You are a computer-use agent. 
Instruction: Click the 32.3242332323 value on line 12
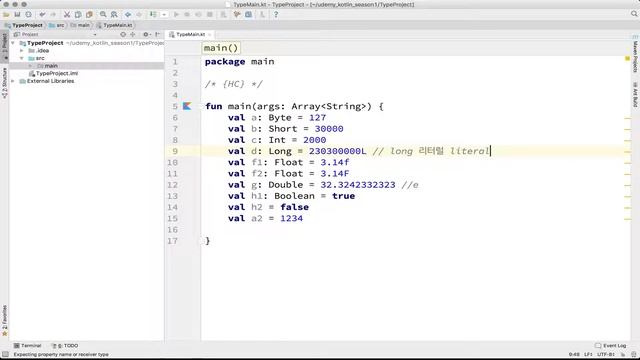pos(358,185)
